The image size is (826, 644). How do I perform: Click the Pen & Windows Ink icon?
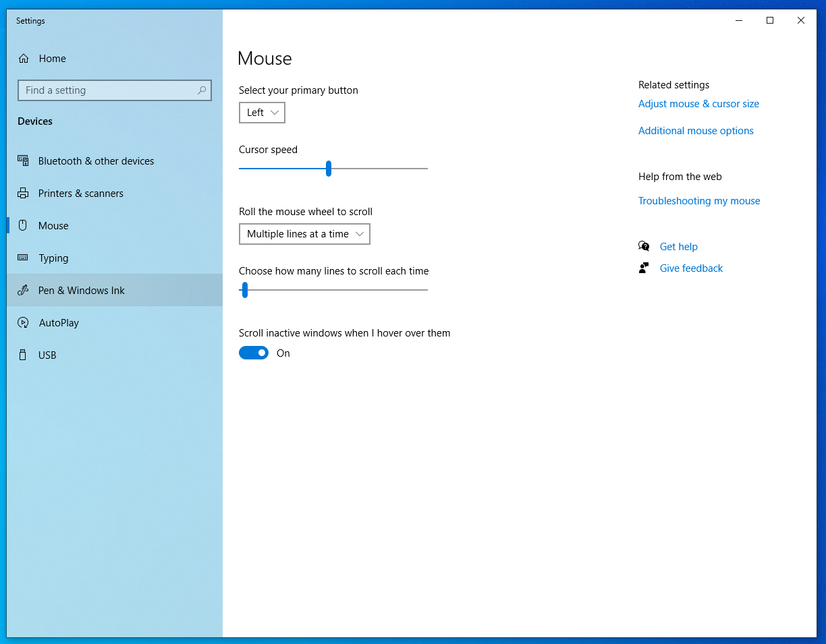(24, 291)
